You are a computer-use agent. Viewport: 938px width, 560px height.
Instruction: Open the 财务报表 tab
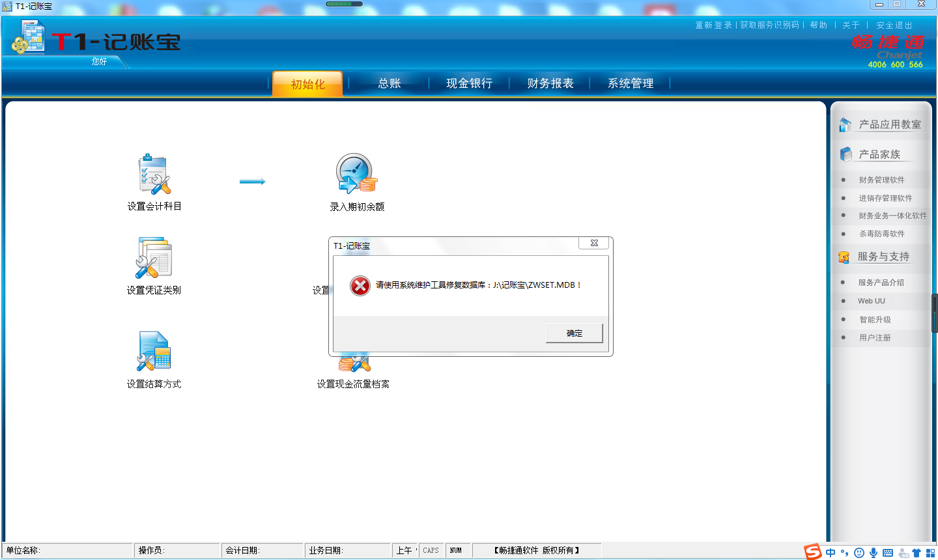pos(550,83)
